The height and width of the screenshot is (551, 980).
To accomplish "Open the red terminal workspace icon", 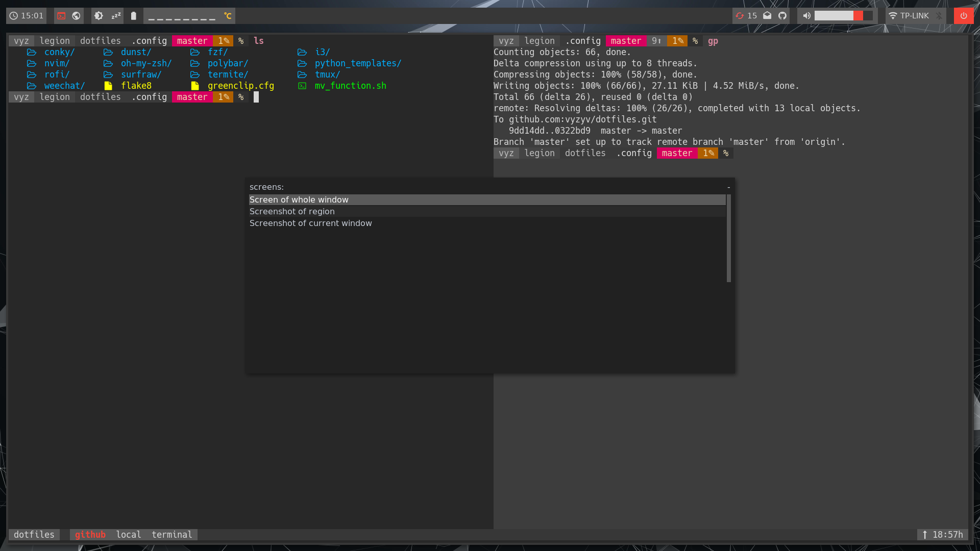I will click(x=61, y=16).
